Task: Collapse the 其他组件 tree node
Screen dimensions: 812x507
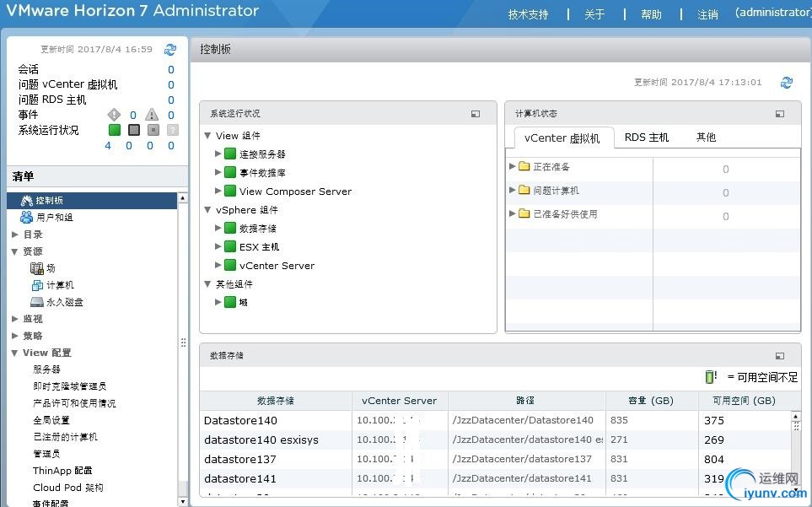Action: (x=207, y=283)
